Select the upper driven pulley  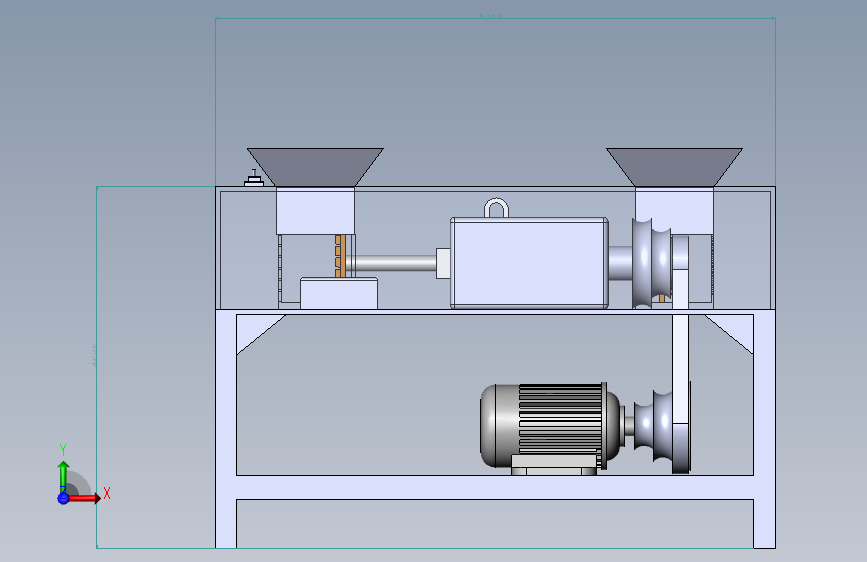tap(651, 263)
